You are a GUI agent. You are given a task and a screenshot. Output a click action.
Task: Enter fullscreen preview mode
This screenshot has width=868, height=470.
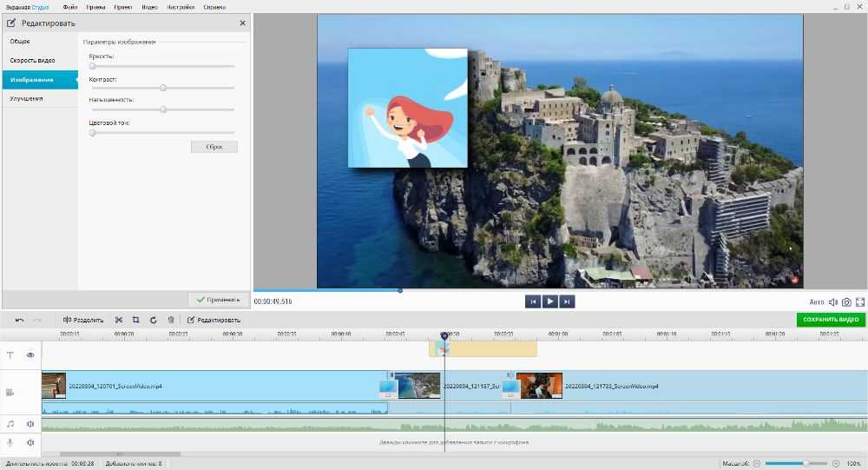[860, 302]
